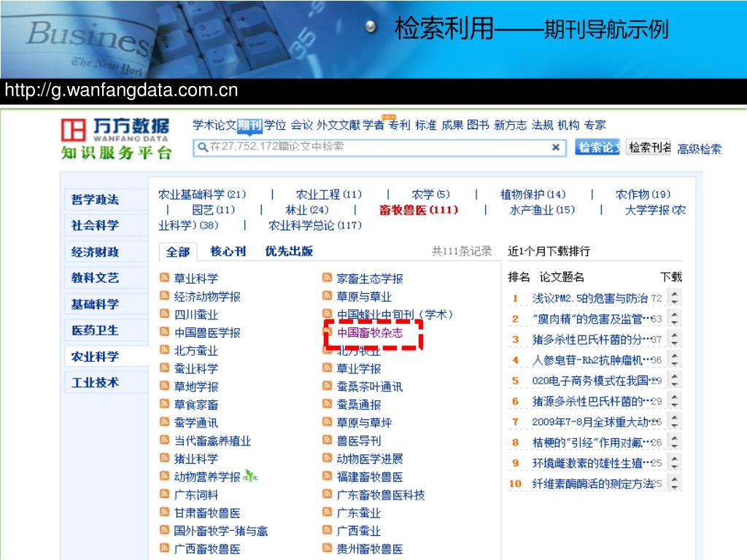The width and height of the screenshot is (747, 560).
Task: Open the 专利 navigation item
Action: coord(399,125)
